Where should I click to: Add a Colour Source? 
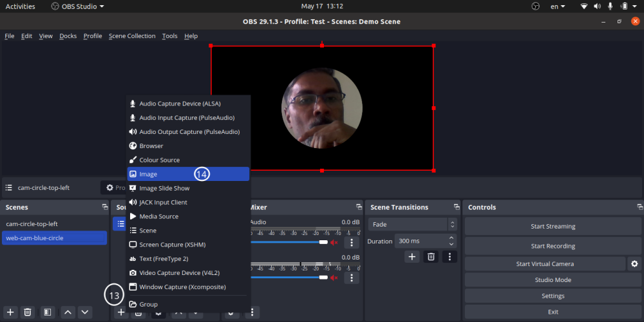188,160
